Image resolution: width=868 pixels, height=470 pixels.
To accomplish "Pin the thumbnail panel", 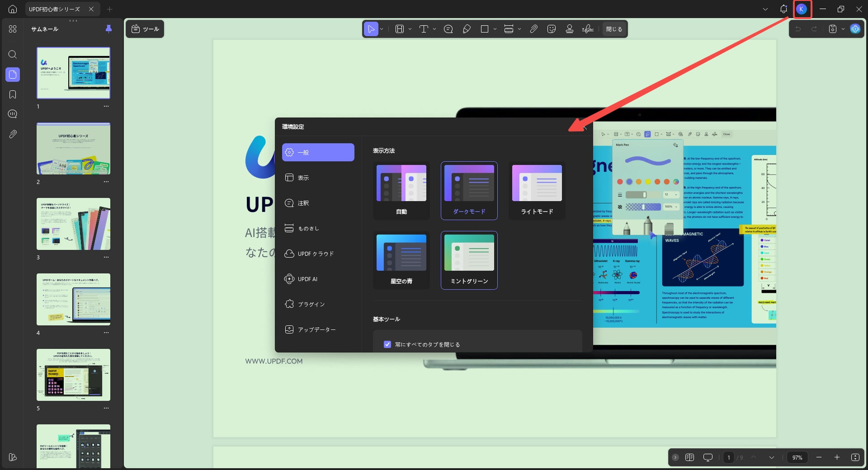I will pos(108,29).
